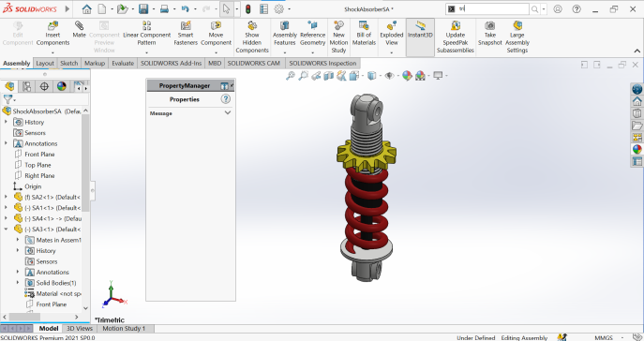This screenshot has height=341, width=644.
Task: Switch to the Markup tab
Action: click(95, 63)
